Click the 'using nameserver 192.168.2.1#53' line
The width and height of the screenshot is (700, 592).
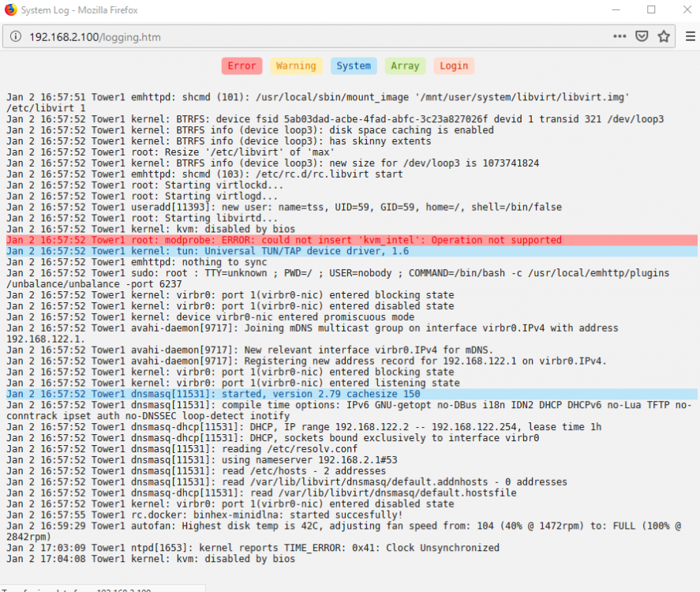click(x=202, y=460)
